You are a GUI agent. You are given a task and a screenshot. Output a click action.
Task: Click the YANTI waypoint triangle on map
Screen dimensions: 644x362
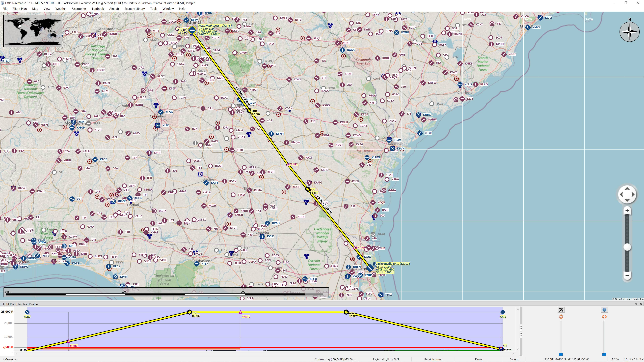(x=288, y=165)
